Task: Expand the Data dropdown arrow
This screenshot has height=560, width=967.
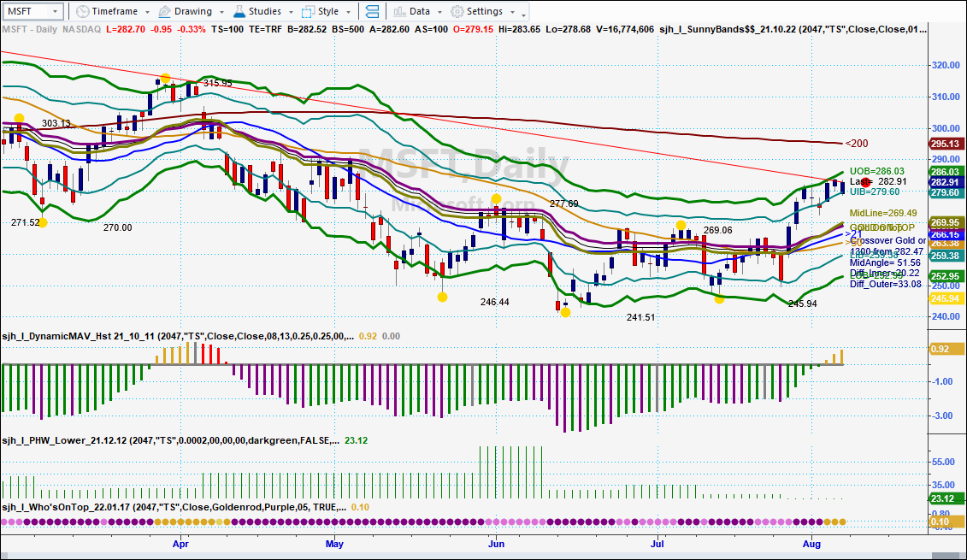Action: (x=439, y=12)
